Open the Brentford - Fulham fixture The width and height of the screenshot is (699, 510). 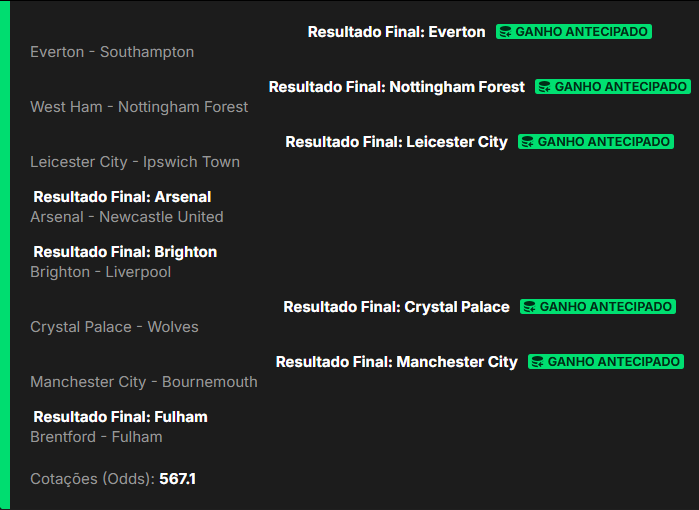point(96,437)
